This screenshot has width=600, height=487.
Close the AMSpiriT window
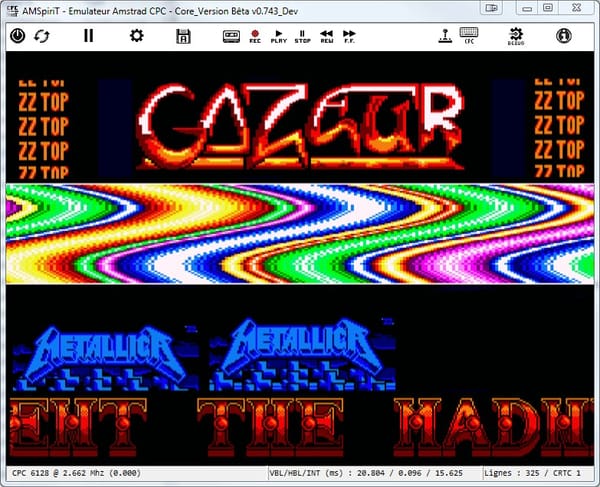tap(576, 8)
